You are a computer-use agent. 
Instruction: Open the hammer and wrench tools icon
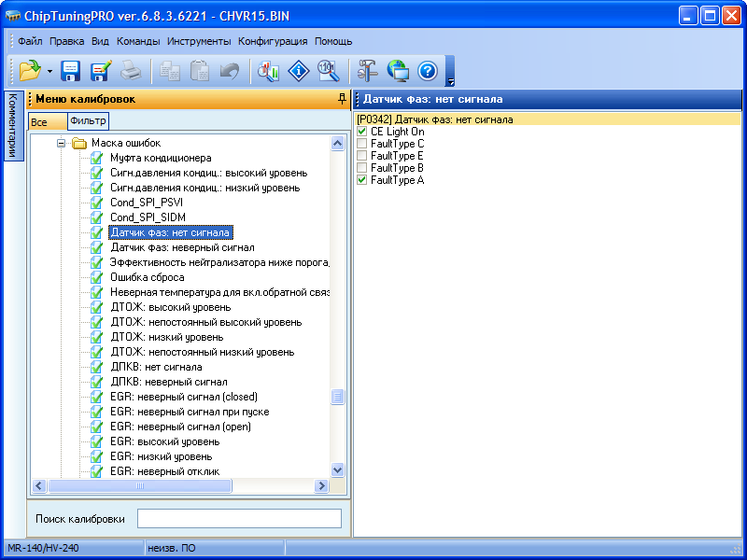367,70
